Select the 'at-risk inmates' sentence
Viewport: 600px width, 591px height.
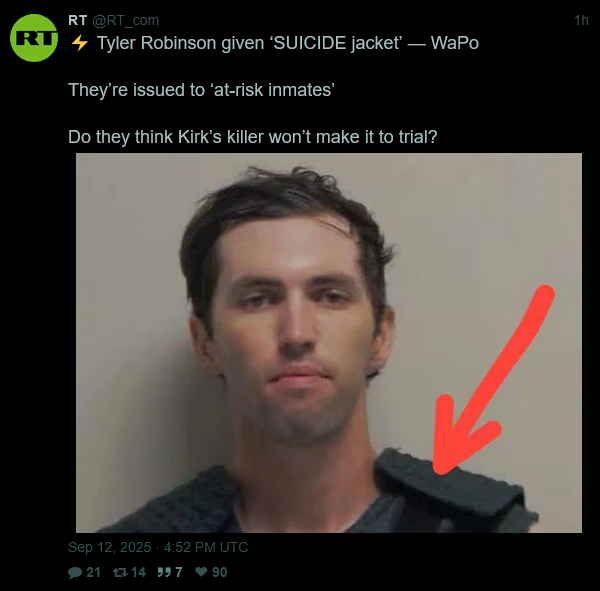[x=201, y=90]
